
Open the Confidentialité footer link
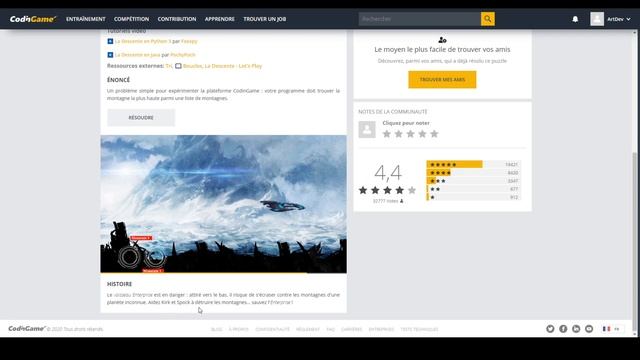pyautogui.click(x=272, y=329)
